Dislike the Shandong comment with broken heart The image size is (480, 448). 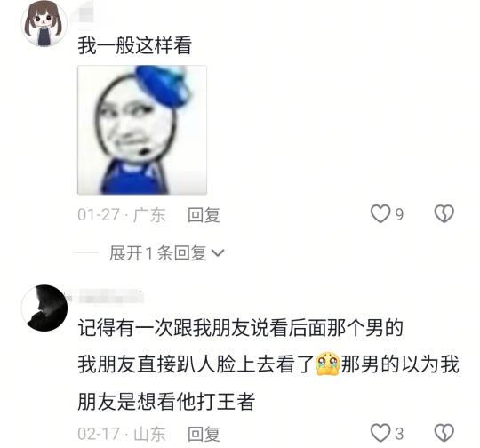(x=444, y=433)
